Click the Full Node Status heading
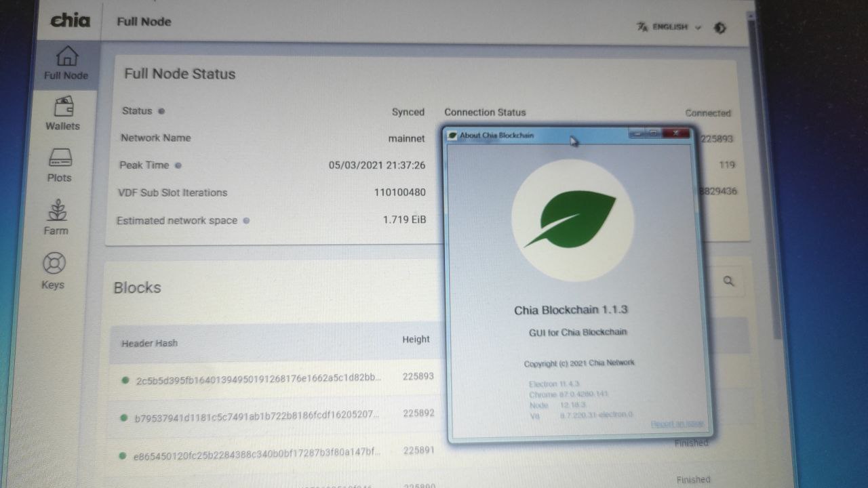The width and height of the screenshot is (868, 488). click(180, 74)
